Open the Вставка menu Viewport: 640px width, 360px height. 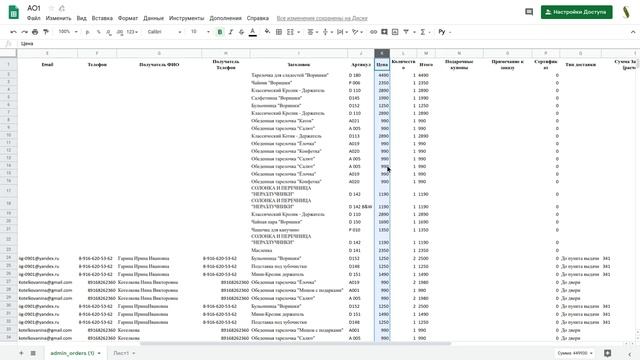[102, 18]
